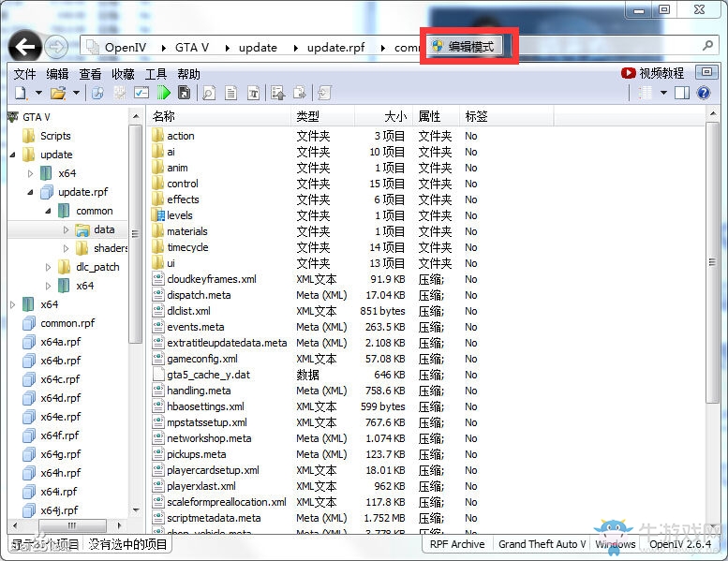Viewport: 728px width, 561px height.
Task: Click the magnifier search toolbar icon
Action: click(x=208, y=93)
